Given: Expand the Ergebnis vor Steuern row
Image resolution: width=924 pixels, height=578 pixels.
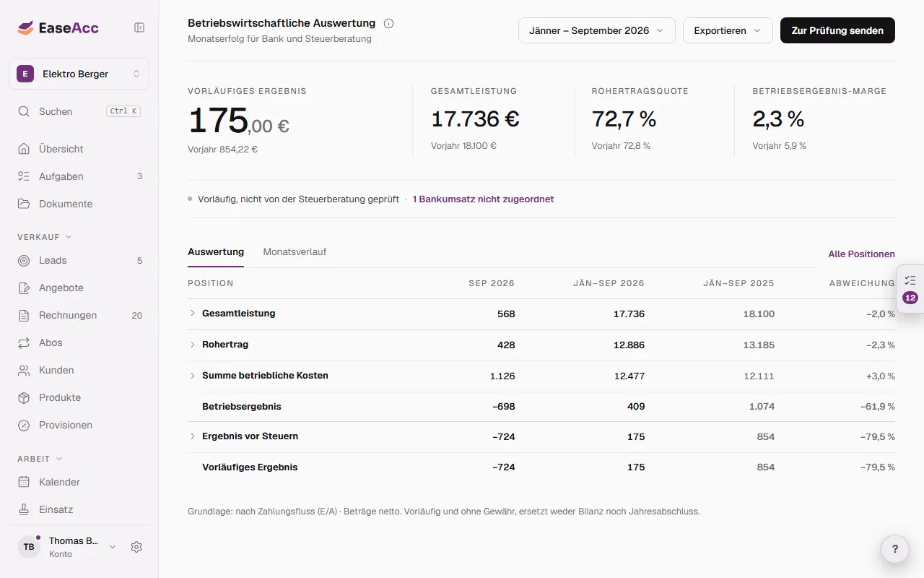Looking at the screenshot, I should (193, 436).
